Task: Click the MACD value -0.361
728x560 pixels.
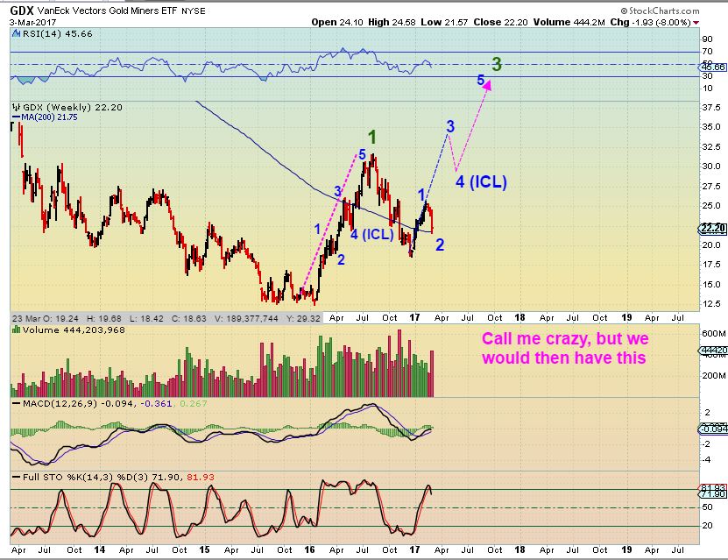Action: point(156,403)
